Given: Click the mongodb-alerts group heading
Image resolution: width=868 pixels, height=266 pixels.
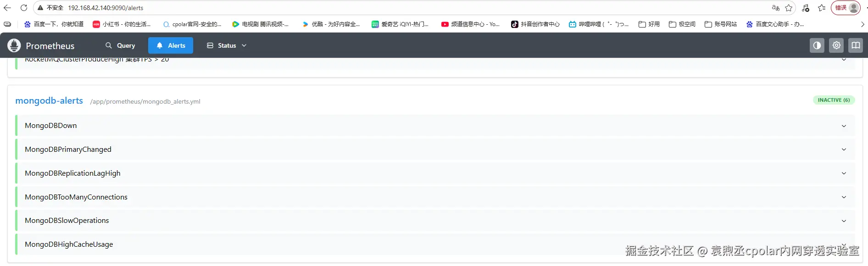Looking at the screenshot, I should pos(49,101).
